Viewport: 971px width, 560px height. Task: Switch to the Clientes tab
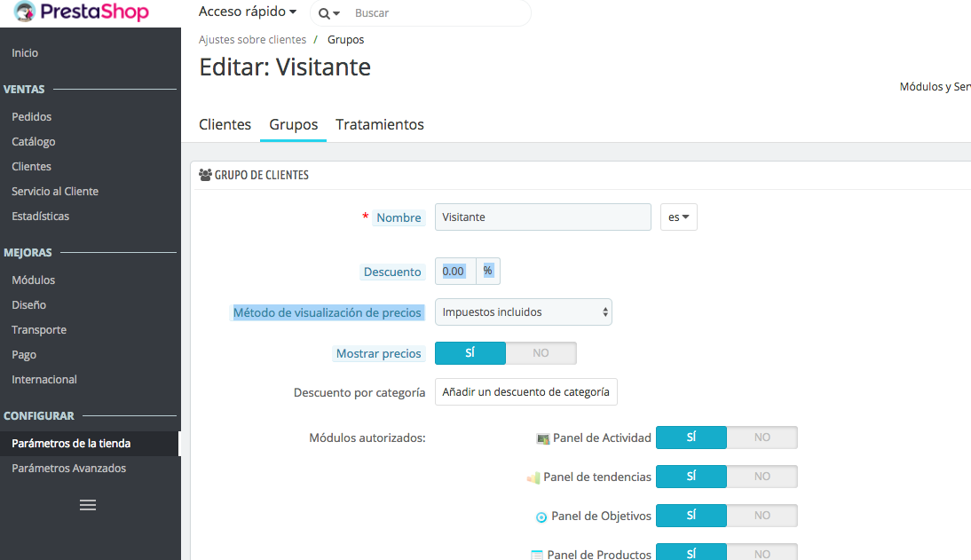(225, 124)
